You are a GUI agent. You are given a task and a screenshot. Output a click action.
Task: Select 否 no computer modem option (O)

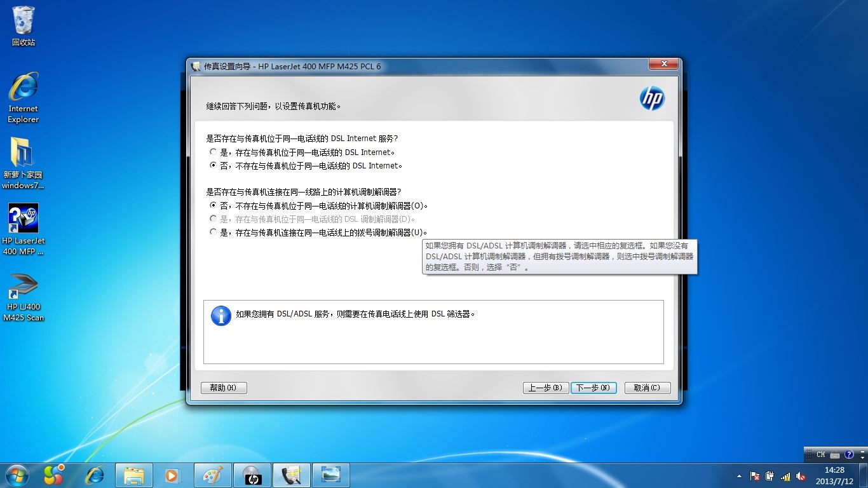pyautogui.click(x=319, y=206)
